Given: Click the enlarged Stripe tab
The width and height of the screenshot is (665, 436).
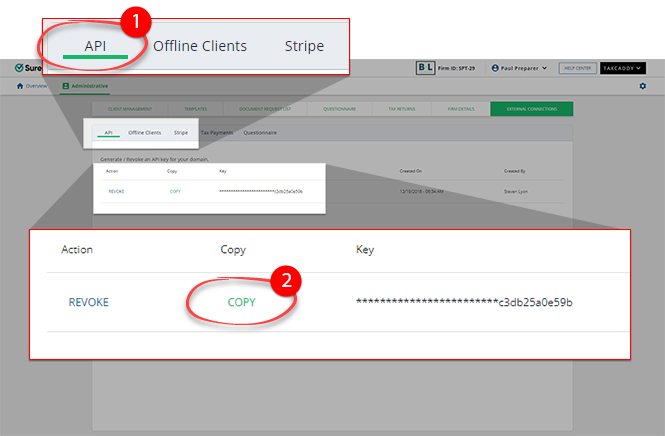Looking at the screenshot, I should click(304, 46).
